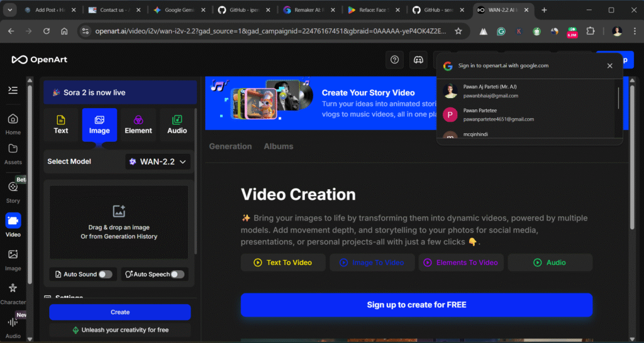Close the Google sign-in popup
The width and height of the screenshot is (644, 343).
point(609,65)
